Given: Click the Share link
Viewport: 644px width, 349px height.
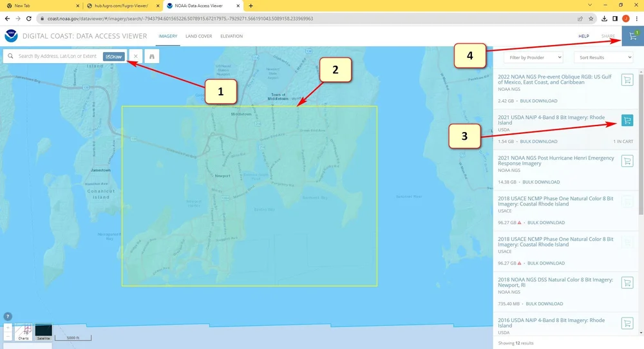Looking at the screenshot, I should click(x=608, y=36).
